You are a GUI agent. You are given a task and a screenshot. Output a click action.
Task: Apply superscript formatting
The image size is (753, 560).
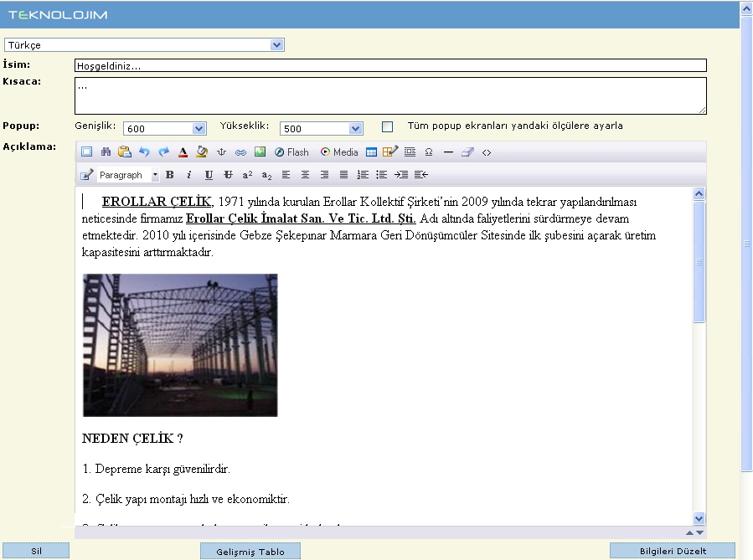(247, 175)
